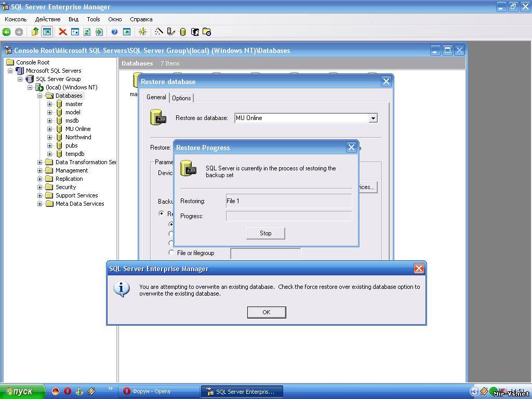Switch to the Options tab
The width and height of the screenshot is (532, 399).
(x=181, y=98)
